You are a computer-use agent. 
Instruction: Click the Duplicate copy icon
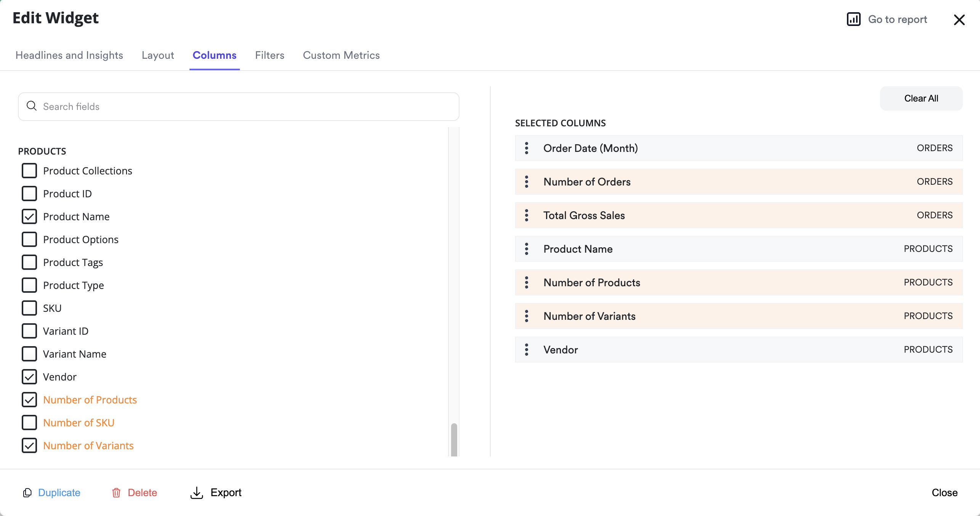pyautogui.click(x=27, y=493)
